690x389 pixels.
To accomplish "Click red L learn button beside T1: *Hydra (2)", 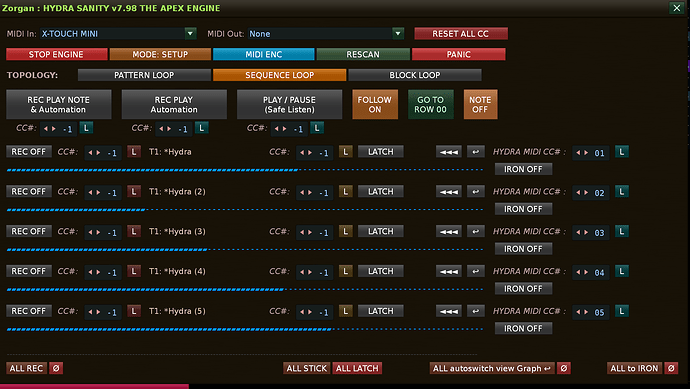I will [134, 191].
